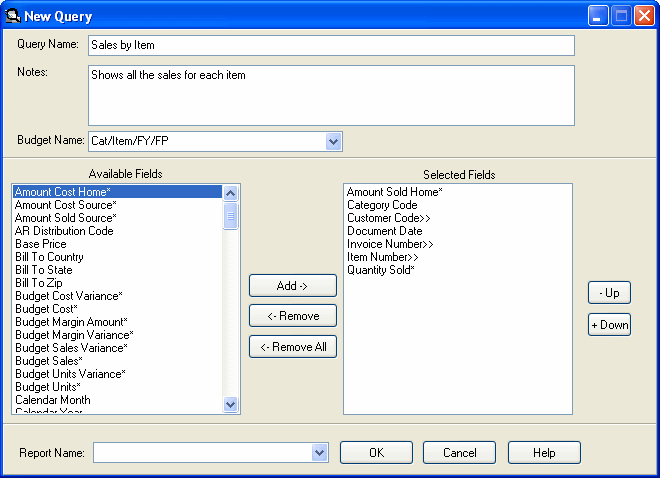Select Bill To Country field
Screen dimensions: 660x478
[117, 257]
